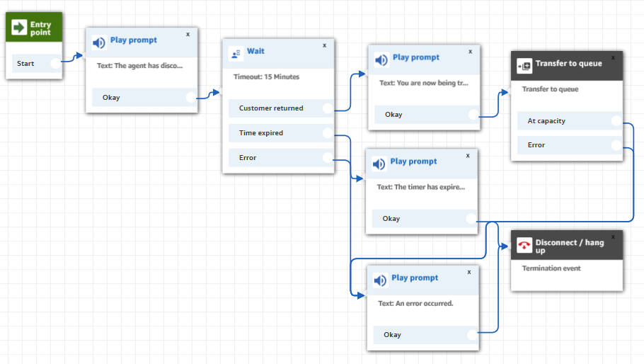The height and width of the screenshot is (364, 644).
Task: Click the green Entry point arrow icon
Action: [19, 28]
